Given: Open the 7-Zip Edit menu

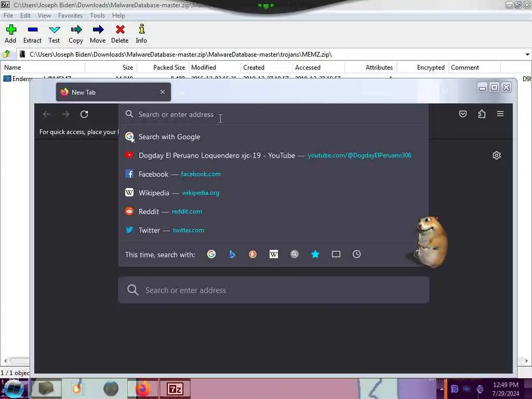Looking at the screenshot, I should 25,16.
